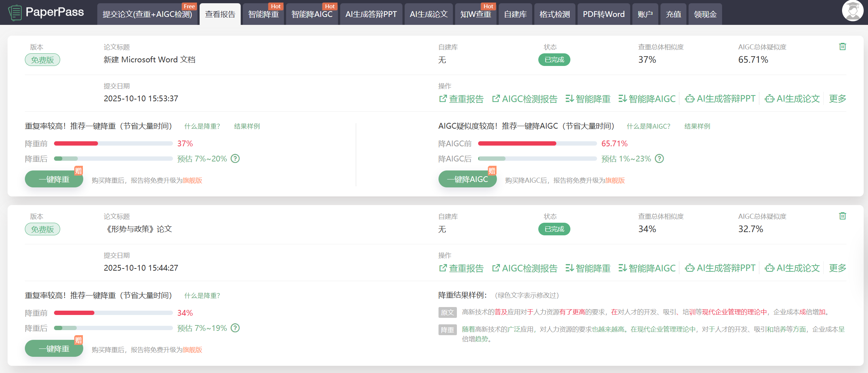This screenshot has height=373, width=868.
Task: Click help icon beside 预估 7%~20%
Action: pos(235,159)
